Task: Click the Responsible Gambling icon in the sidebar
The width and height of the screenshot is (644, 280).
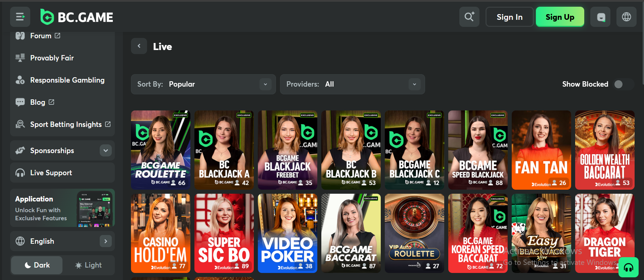Action: coord(20,80)
